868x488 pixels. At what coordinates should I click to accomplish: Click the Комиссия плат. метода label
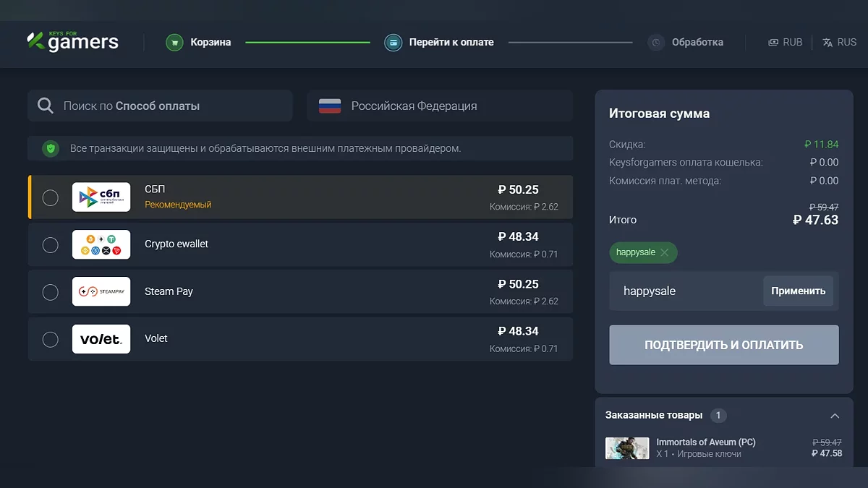665,181
